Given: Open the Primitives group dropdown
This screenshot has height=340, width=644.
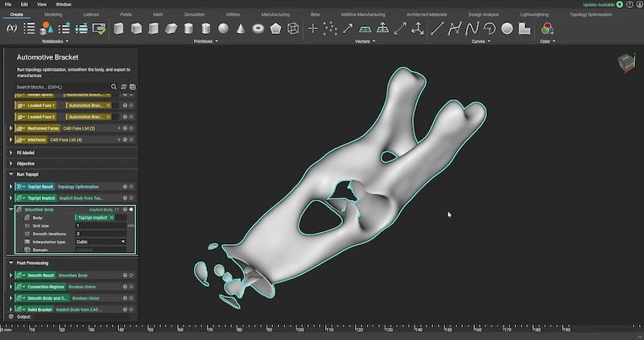Looking at the screenshot, I should point(205,42).
